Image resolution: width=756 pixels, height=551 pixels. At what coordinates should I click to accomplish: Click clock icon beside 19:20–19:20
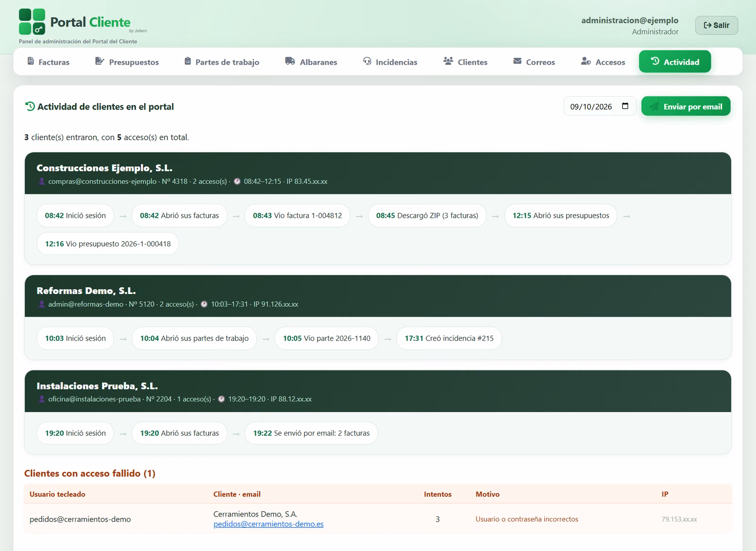(x=221, y=399)
